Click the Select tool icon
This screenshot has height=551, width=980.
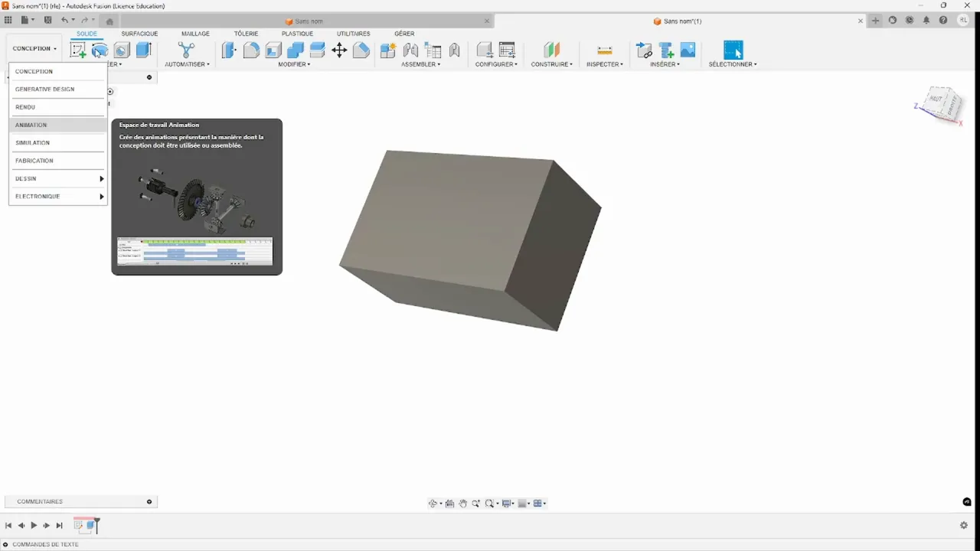tap(733, 51)
